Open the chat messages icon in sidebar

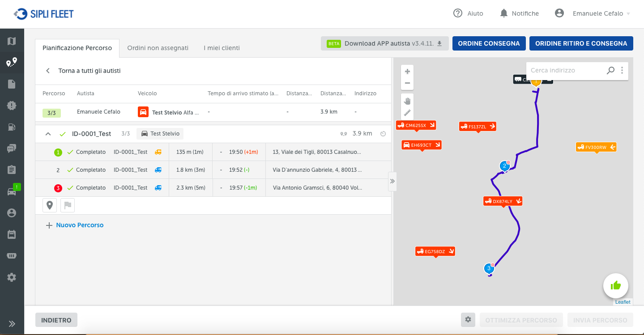pyautogui.click(x=11, y=148)
